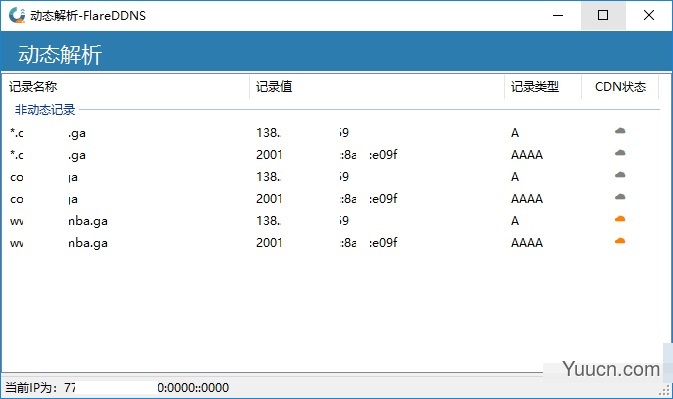Screen dimensions: 673x399
Task: Collapse the 非动态记录 group header
Action: [x=45, y=110]
